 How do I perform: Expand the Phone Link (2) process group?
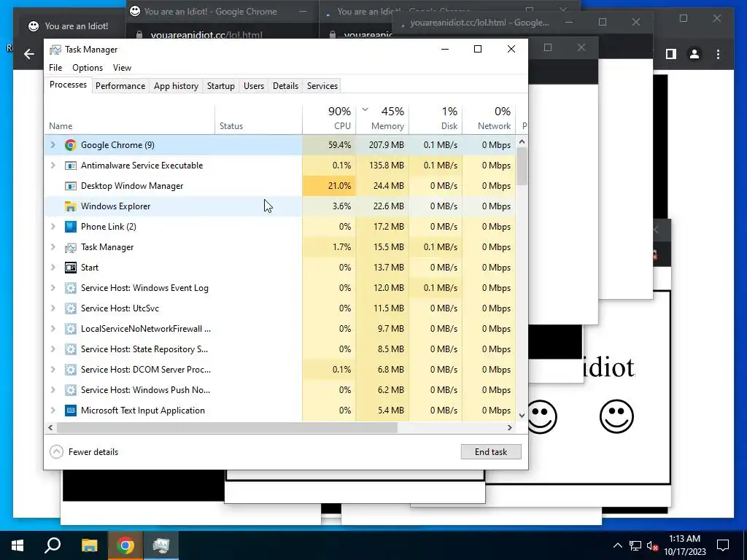click(53, 227)
